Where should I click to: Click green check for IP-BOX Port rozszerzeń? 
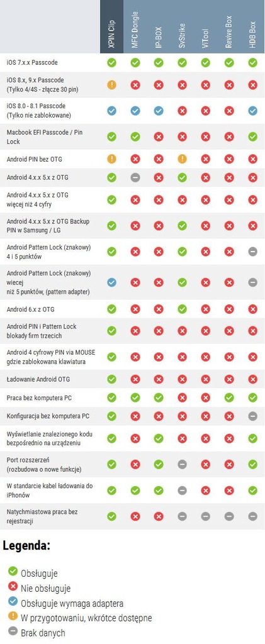tap(159, 464)
